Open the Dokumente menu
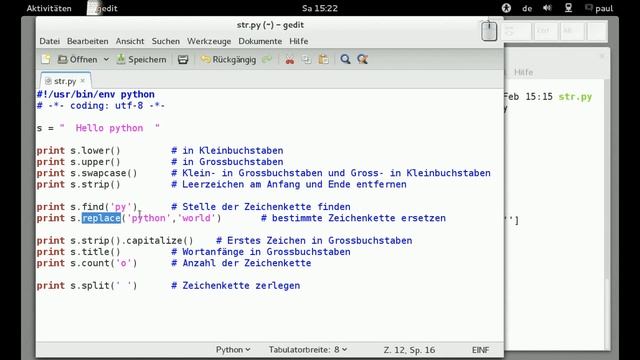The width and height of the screenshot is (640, 360). (260, 41)
